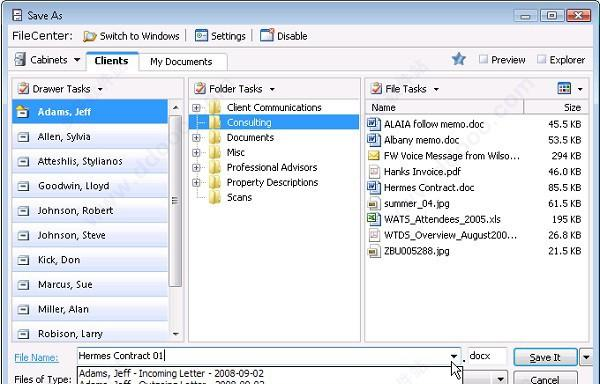The image size is (600, 384).
Task: Click the Save It button
Action: (x=545, y=358)
